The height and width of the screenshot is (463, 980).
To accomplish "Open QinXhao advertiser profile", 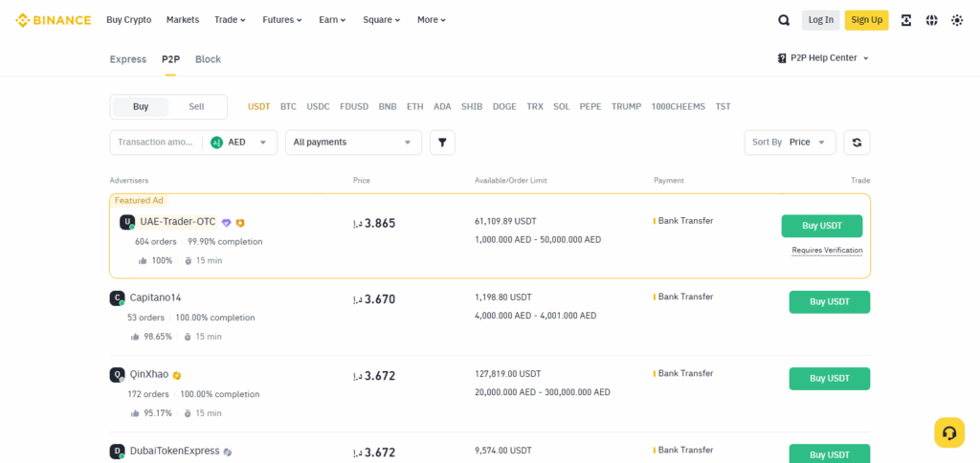I will pyautogui.click(x=149, y=375).
